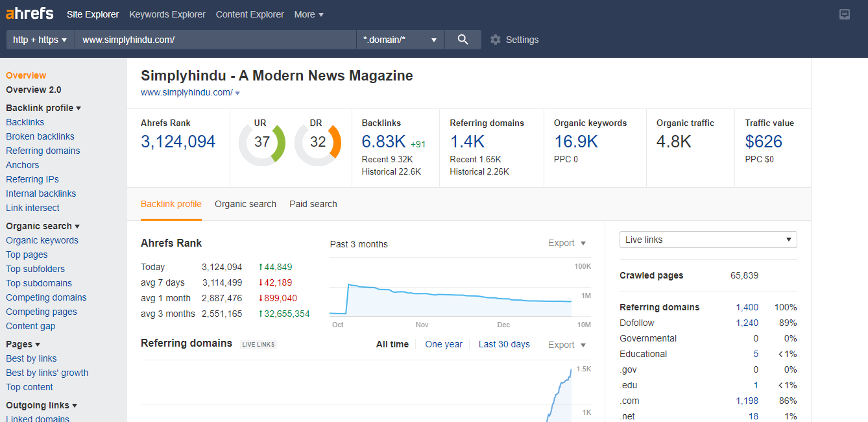The height and width of the screenshot is (422, 868).
Task: Open the notifications icon in top bar
Action: pyautogui.click(x=844, y=14)
